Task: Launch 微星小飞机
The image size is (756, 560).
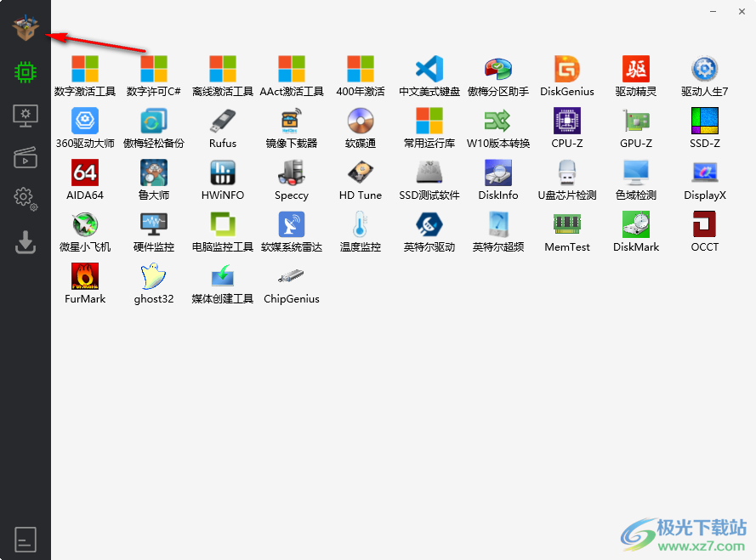Action: (x=85, y=232)
